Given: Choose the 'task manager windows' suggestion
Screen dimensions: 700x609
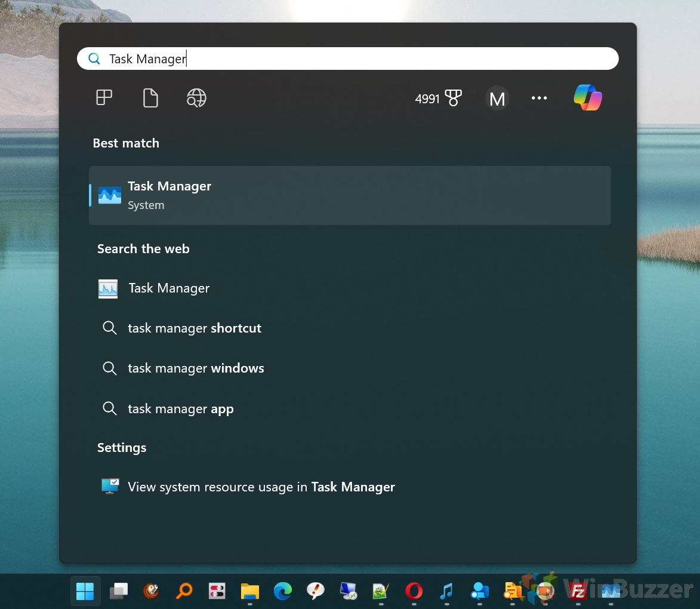Looking at the screenshot, I should click(196, 368).
